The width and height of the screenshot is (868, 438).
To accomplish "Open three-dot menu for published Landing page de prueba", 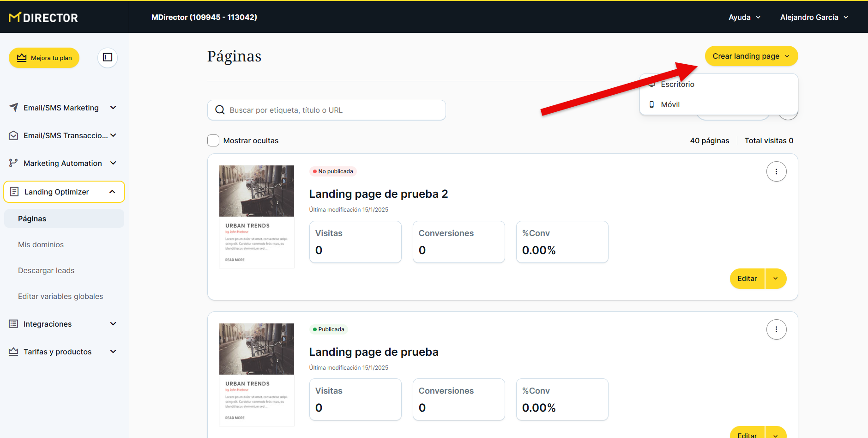I will coord(776,329).
